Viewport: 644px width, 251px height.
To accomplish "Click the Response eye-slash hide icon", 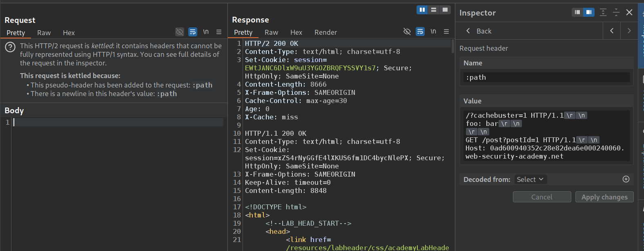I will coord(407,31).
